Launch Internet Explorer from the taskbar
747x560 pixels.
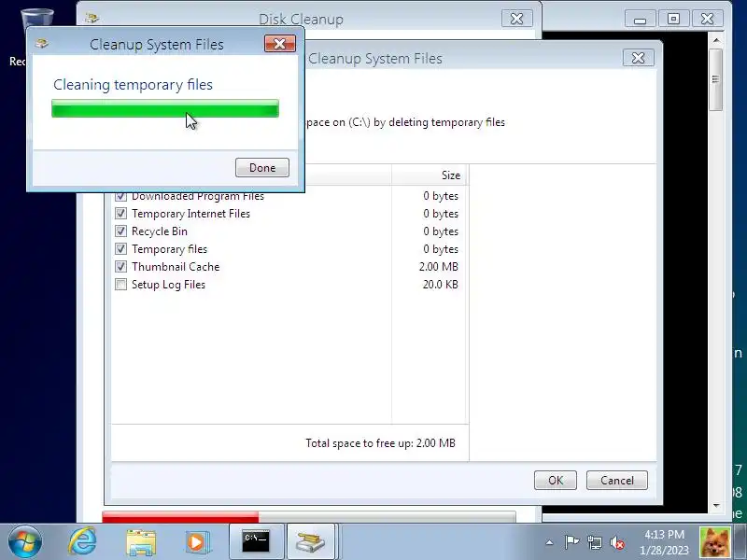coord(82,541)
